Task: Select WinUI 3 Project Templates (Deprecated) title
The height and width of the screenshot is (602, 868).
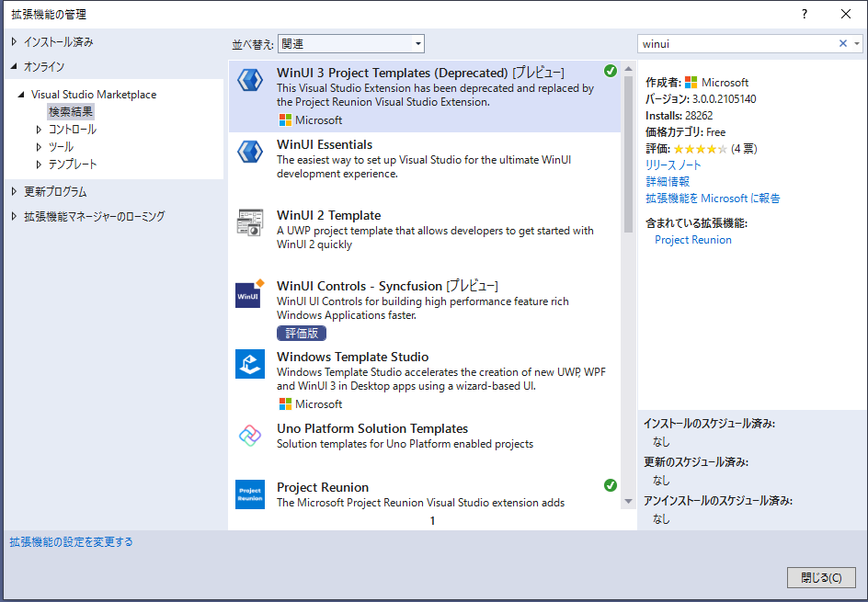Action: [x=393, y=73]
